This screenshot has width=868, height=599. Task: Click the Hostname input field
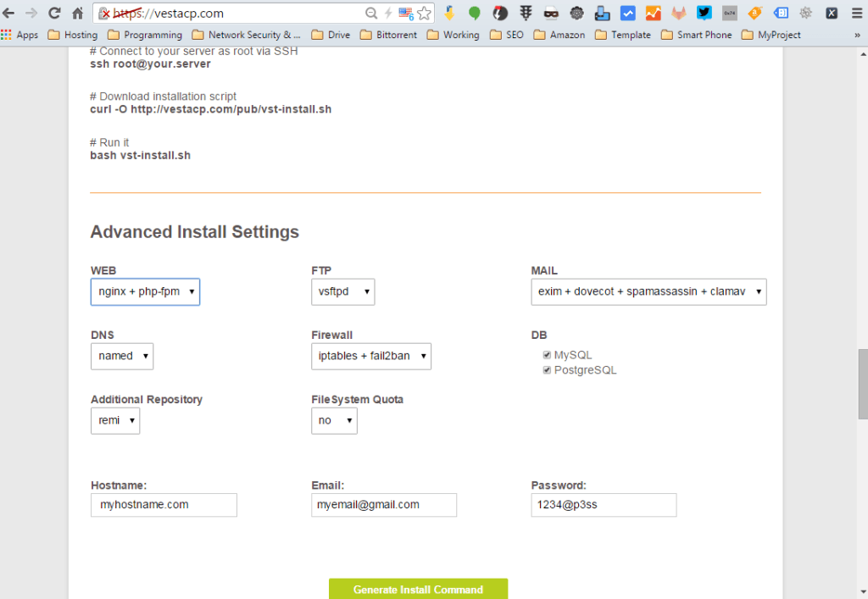(164, 505)
